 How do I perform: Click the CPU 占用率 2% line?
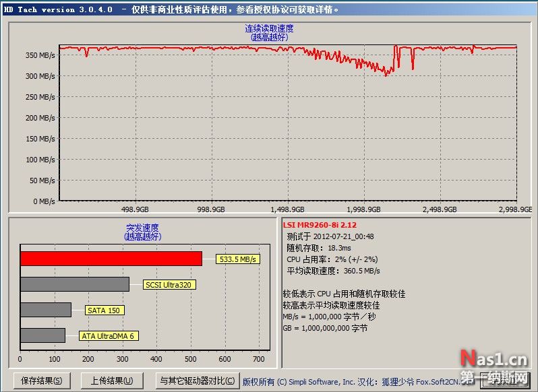point(332,259)
